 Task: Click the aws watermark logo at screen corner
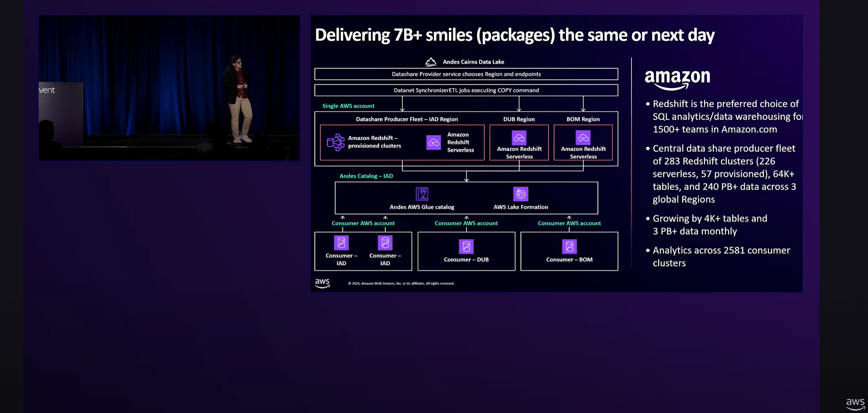(x=855, y=404)
